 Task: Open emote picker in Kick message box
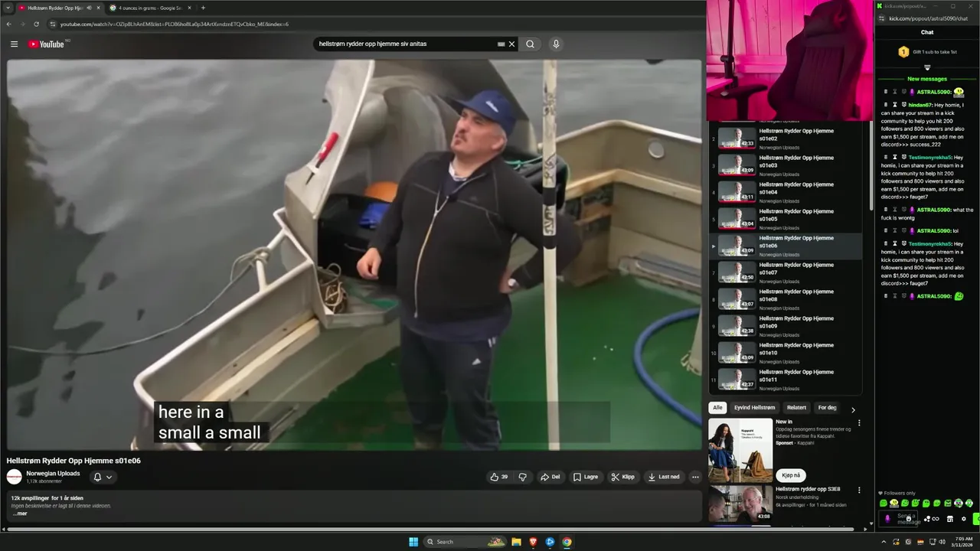[908, 519]
